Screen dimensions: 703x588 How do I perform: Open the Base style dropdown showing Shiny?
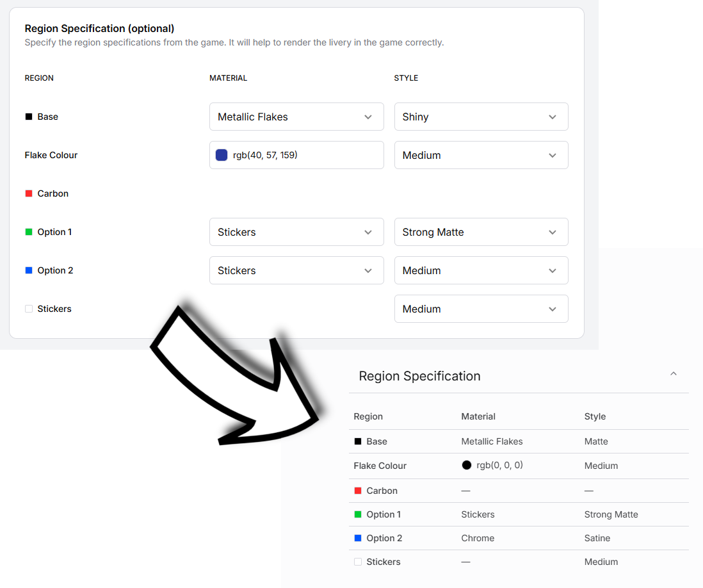click(x=481, y=117)
